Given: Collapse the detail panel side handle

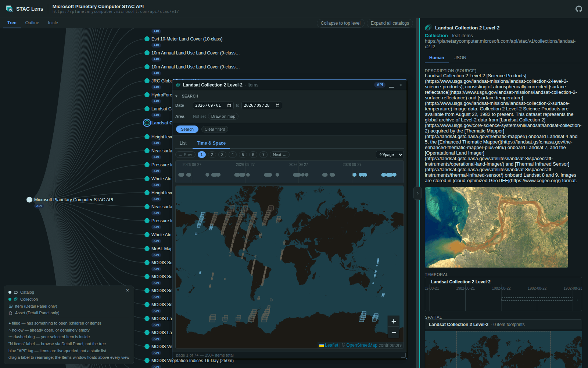Looking at the screenshot, I should pyautogui.click(x=417, y=193).
